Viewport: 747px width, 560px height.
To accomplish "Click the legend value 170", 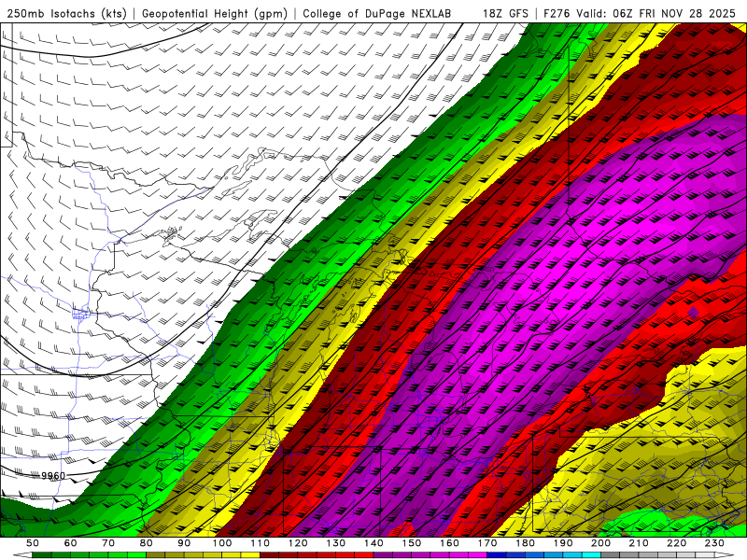I will coord(487,543).
